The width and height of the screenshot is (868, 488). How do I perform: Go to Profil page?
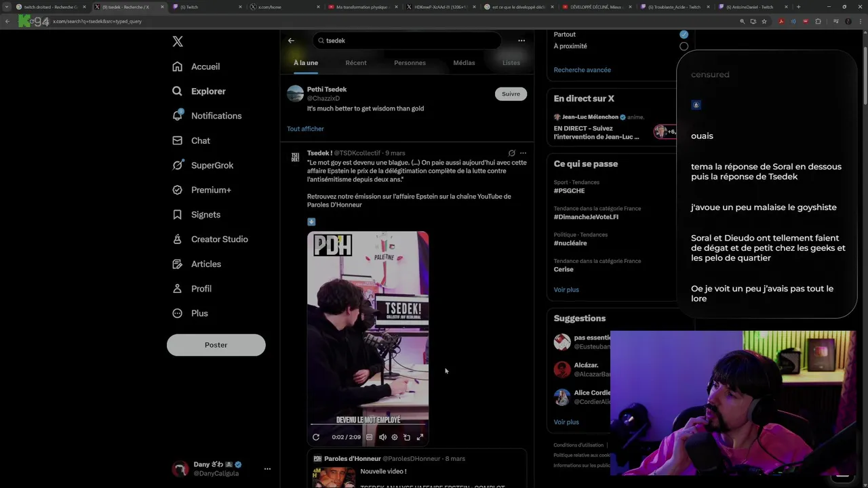[x=192, y=288]
